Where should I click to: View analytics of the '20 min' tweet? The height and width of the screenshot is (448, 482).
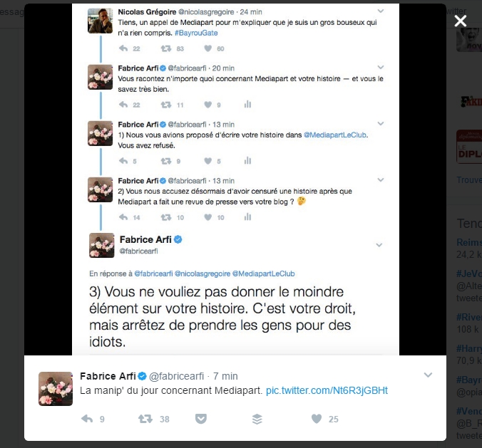tap(247, 105)
